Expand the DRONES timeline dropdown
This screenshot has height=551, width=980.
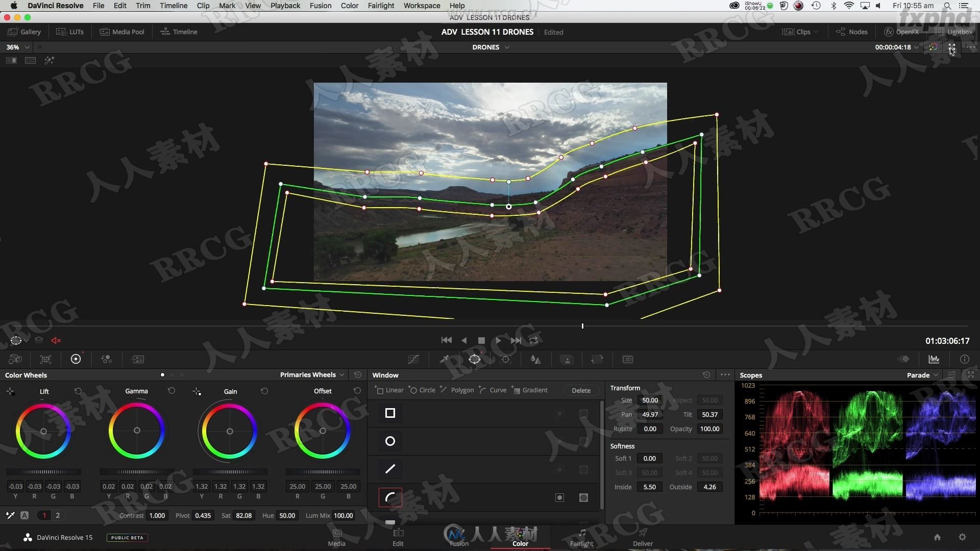click(x=507, y=47)
